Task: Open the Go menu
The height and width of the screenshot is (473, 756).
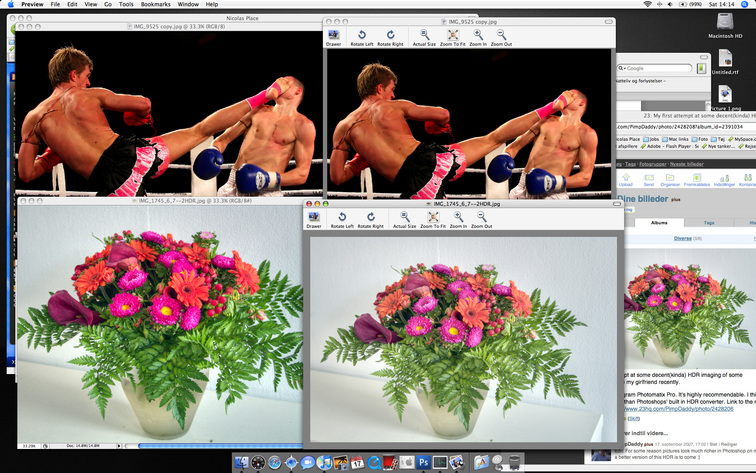Action: [108, 4]
